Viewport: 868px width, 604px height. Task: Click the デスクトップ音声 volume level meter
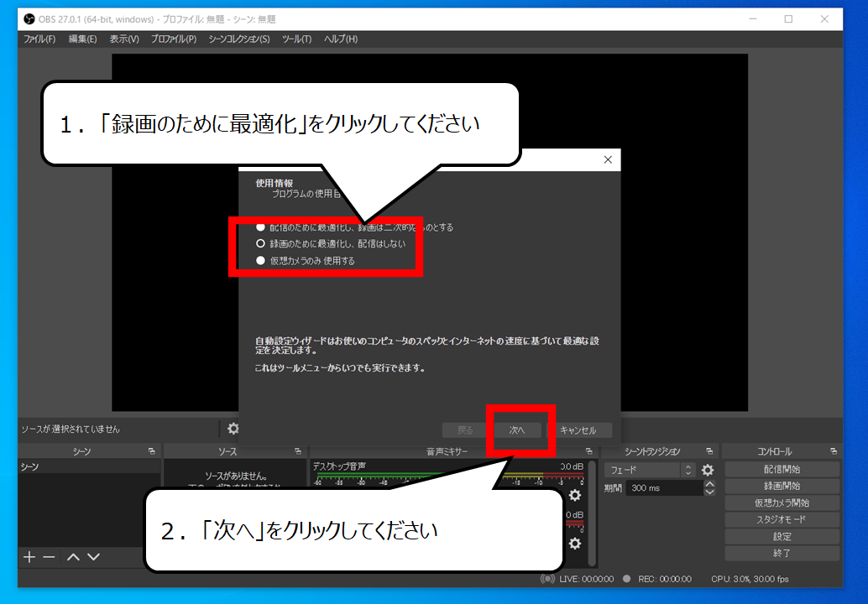coord(449,475)
